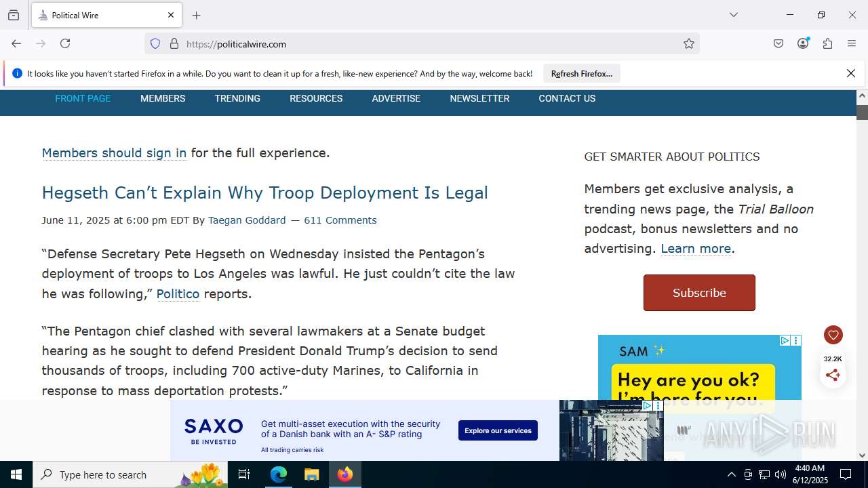
Task: Grab the vertical scrollbar thumb
Action: [x=862, y=113]
